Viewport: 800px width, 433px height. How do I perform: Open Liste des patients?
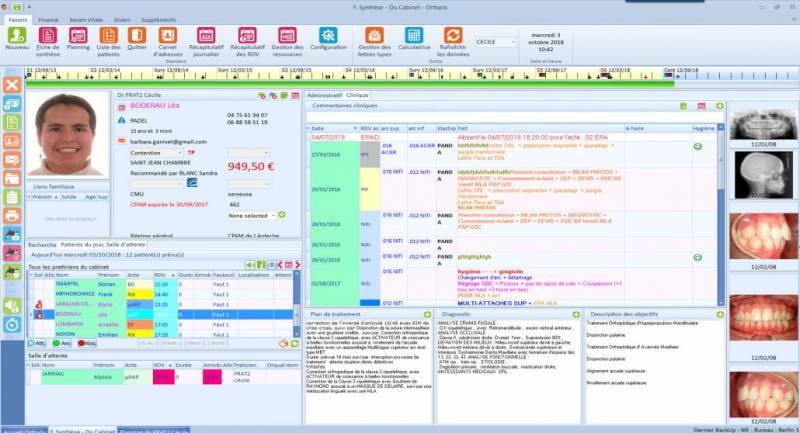[x=108, y=41]
